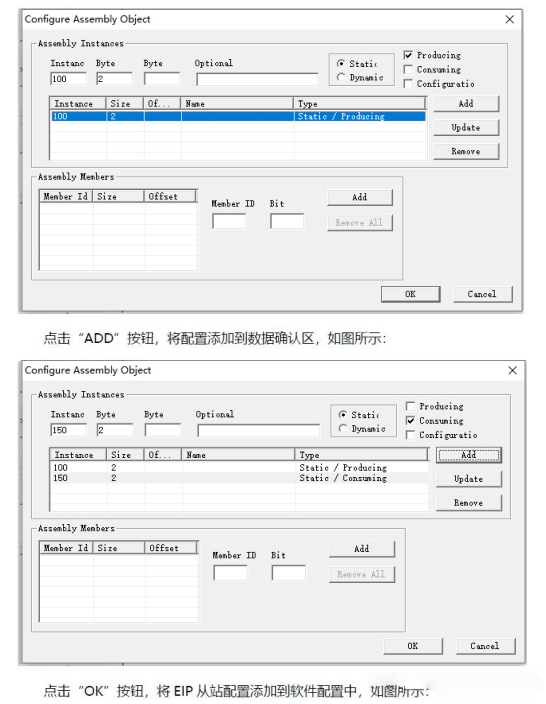Click Member Id column header, upper dialog
Viewport: 546px width, 704px height.
pos(66,196)
